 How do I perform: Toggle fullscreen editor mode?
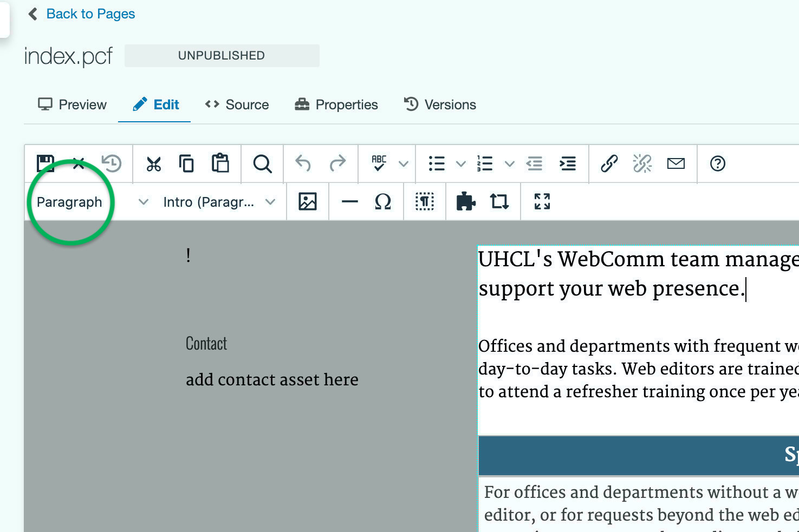coord(542,202)
